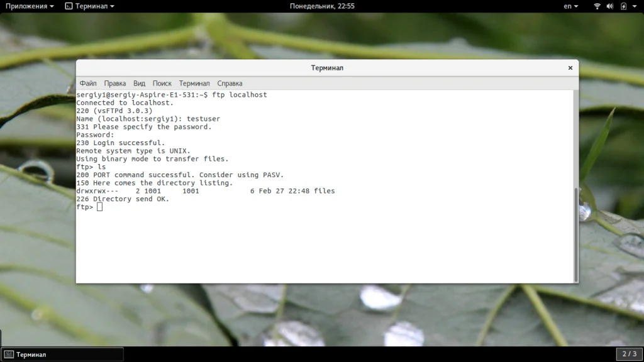
Task: Open the Поиск menu
Action: click(162, 84)
